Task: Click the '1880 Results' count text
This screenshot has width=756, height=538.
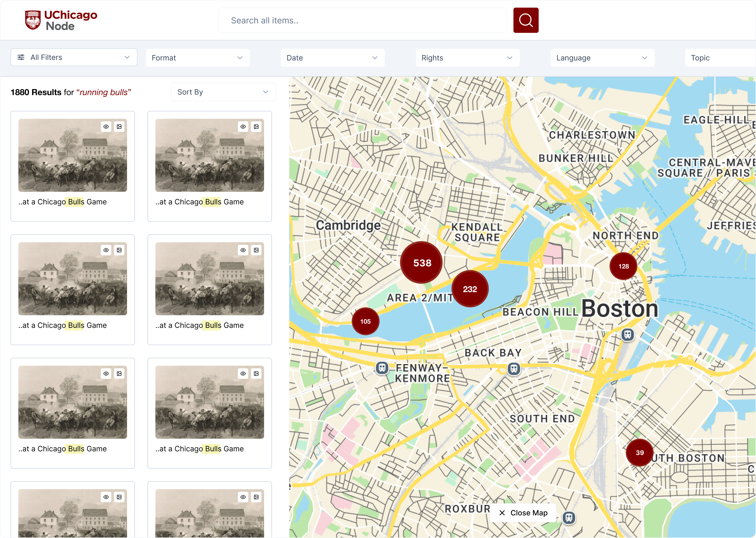Action: click(36, 92)
